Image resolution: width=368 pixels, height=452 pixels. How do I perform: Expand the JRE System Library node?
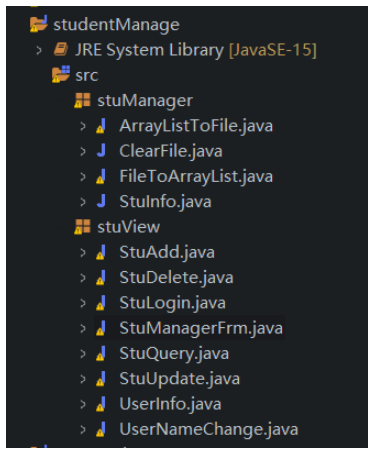39,50
